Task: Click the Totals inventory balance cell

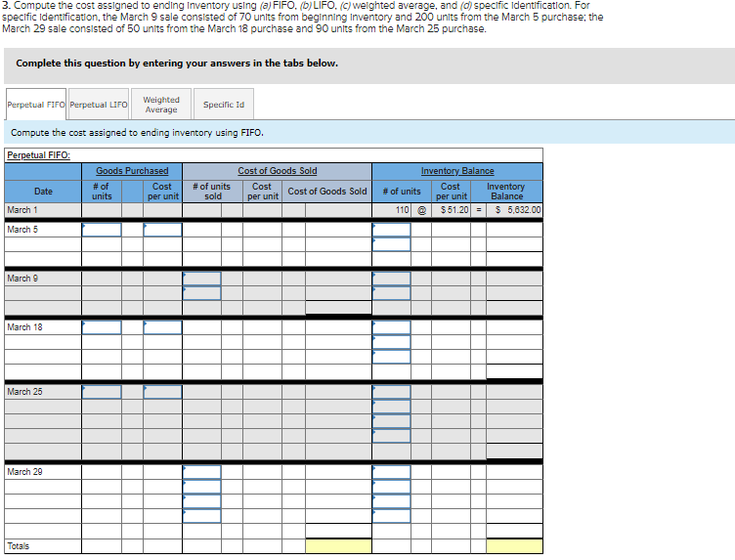Action: point(514,546)
